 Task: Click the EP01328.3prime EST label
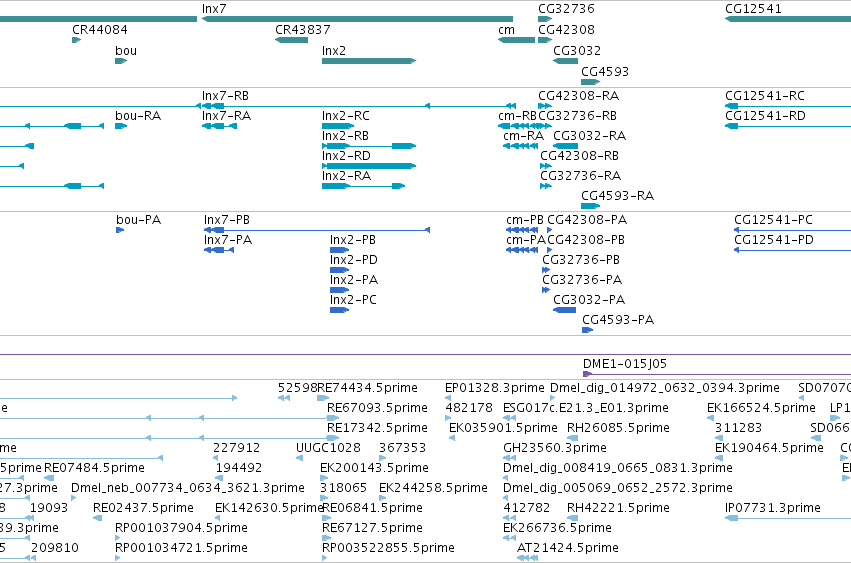(x=494, y=388)
